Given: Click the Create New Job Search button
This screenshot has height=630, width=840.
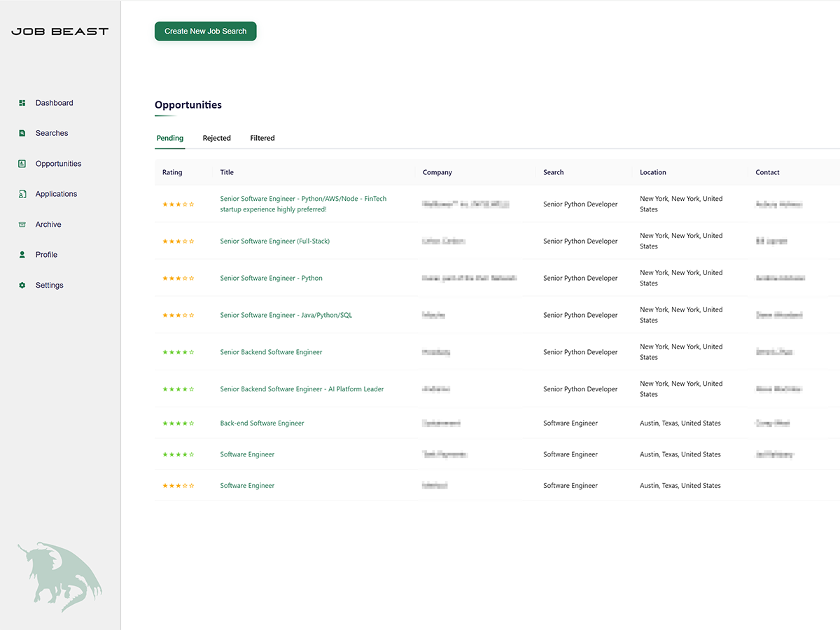Looking at the screenshot, I should (205, 31).
